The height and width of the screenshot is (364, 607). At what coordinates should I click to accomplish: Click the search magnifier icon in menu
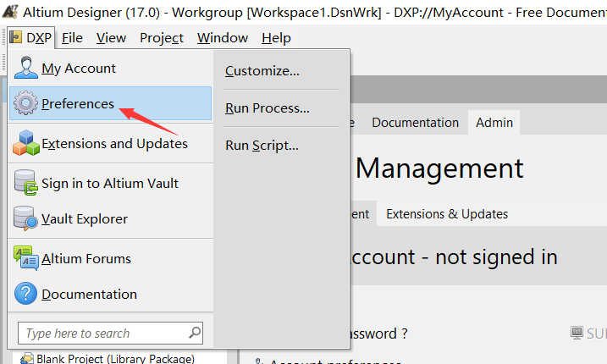coord(195,333)
